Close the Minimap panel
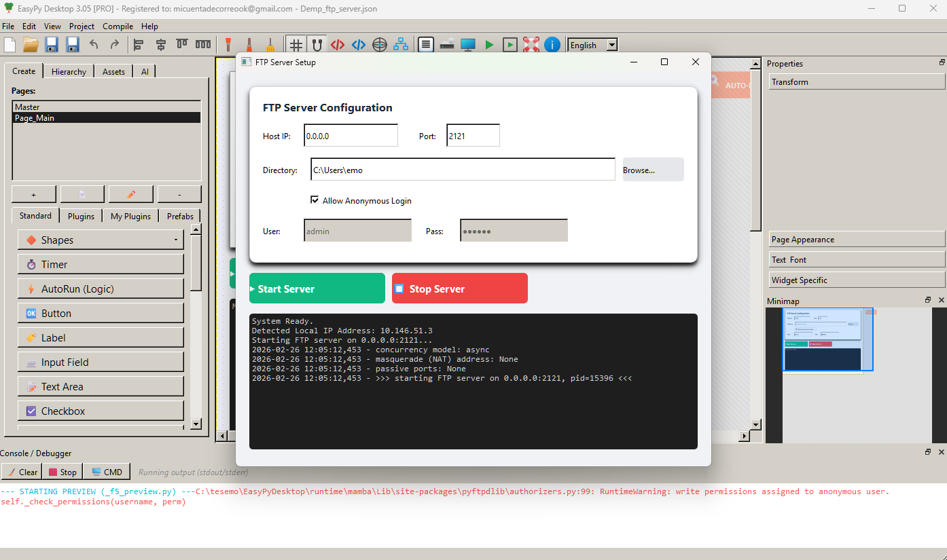This screenshot has width=947, height=560. tap(942, 300)
